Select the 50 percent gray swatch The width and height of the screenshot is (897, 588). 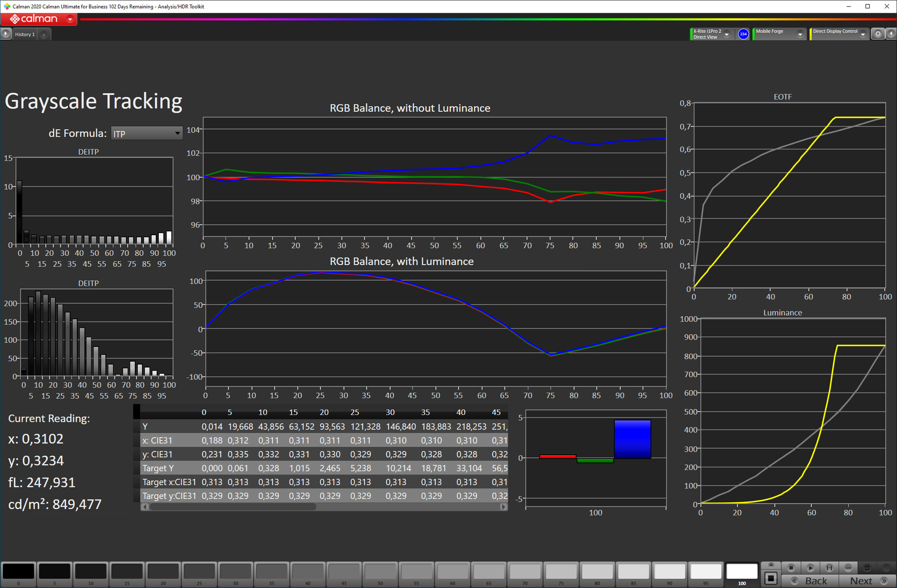click(x=380, y=572)
